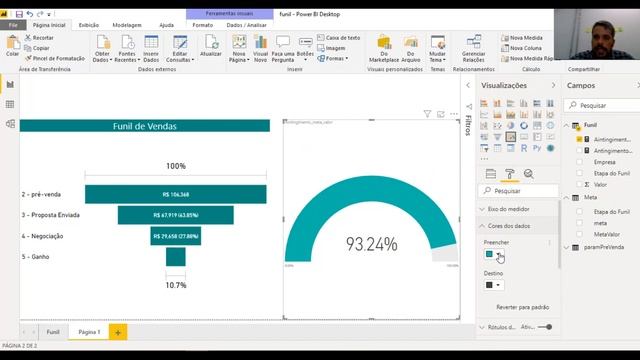Click the Undo icon in title bar
This screenshot has height=360, width=640.
pos(30,14)
